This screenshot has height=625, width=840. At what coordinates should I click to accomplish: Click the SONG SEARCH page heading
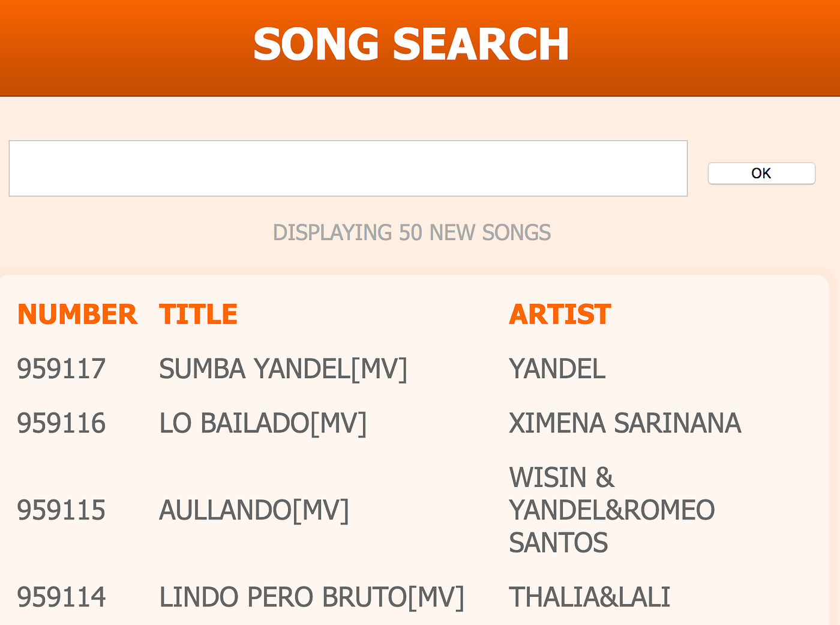(x=411, y=44)
